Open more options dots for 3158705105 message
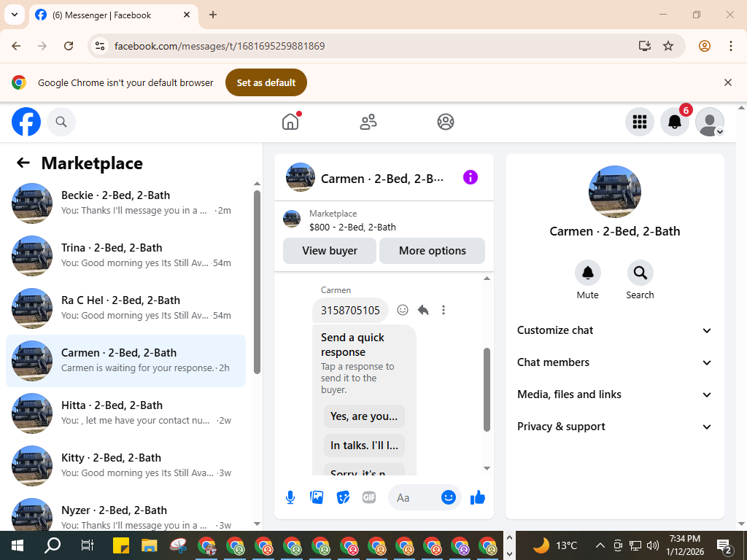Image resolution: width=747 pixels, height=560 pixels. (444, 310)
